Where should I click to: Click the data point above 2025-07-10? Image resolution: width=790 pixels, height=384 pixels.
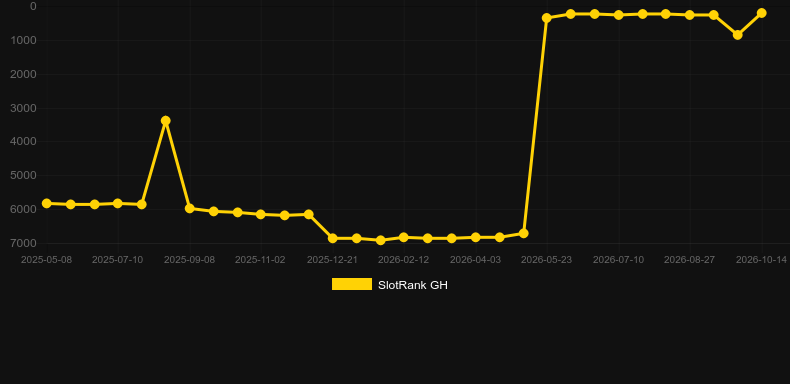coord(118,203)
